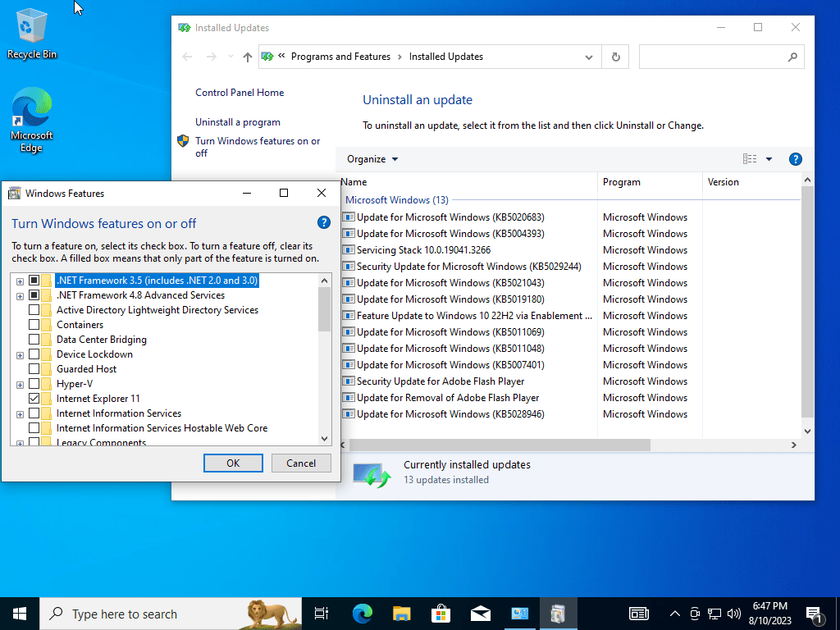Enable the Data Center Bridging checkbox

pos(34,339)
